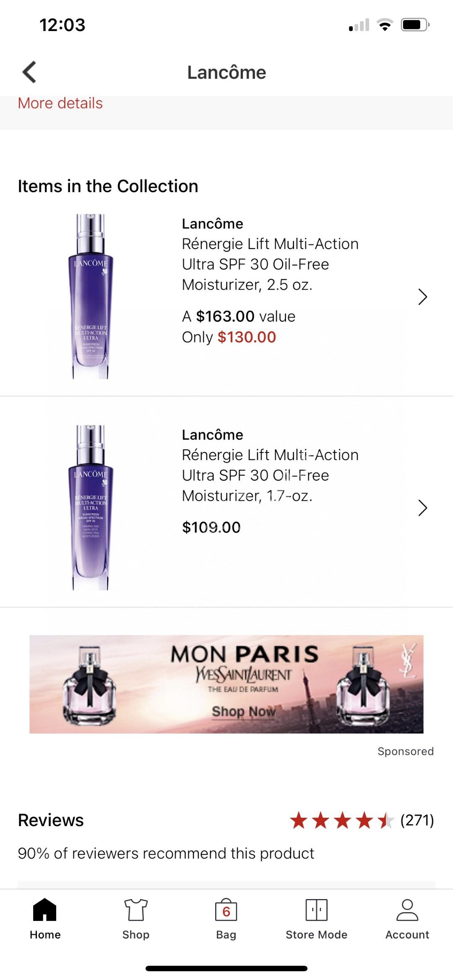Select the 1.7-oz. moisturizer bottle image
The height and width of the screenshot is (980, 453).
[91, 507]
